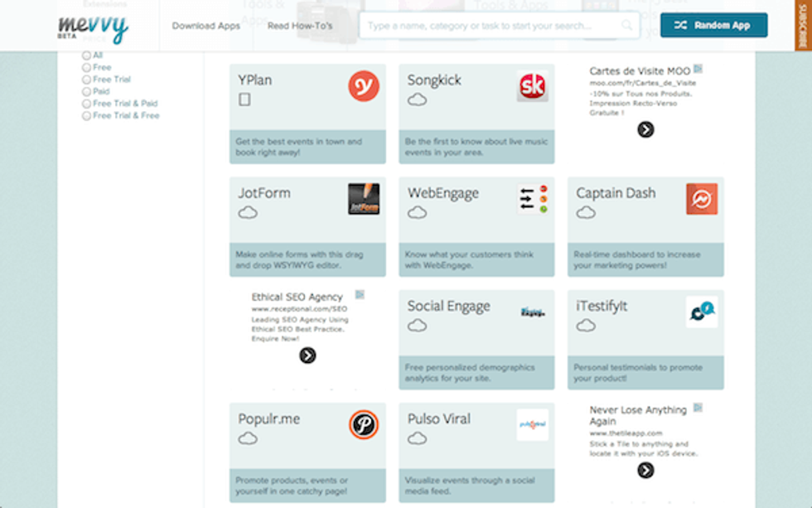The width and height of the screenshot is (812, 508).
Task: Click the www.thetileapp.com ad URL
Action: pyautogui.click(x=626, y=433)
